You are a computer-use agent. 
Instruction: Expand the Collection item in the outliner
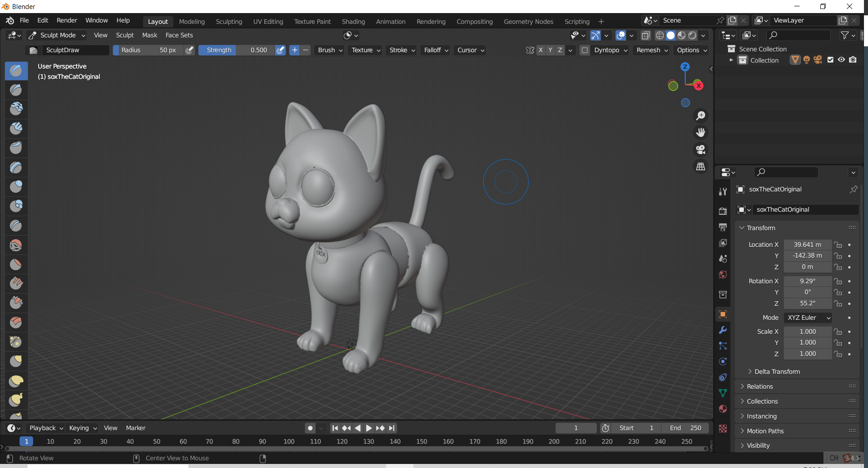click(731, 60)
